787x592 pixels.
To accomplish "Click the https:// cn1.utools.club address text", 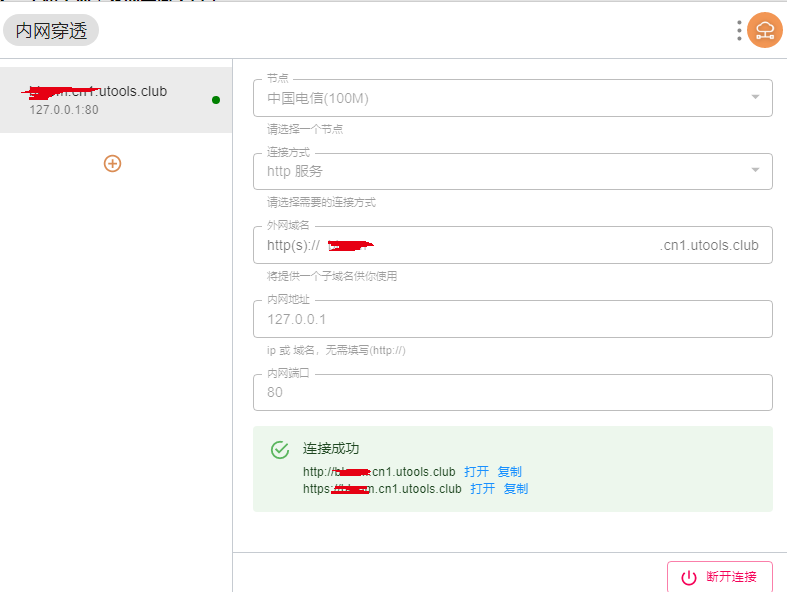I will [x=382, y=489].
